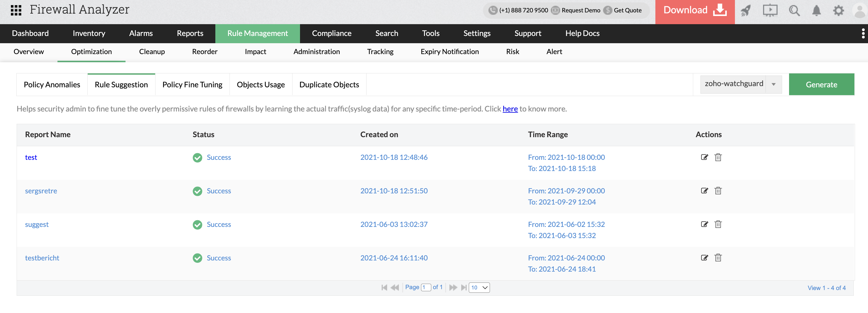Open the here hyperlink for more info
The width and height of the screenshot is (868, 313).
(x=510, y=109)
